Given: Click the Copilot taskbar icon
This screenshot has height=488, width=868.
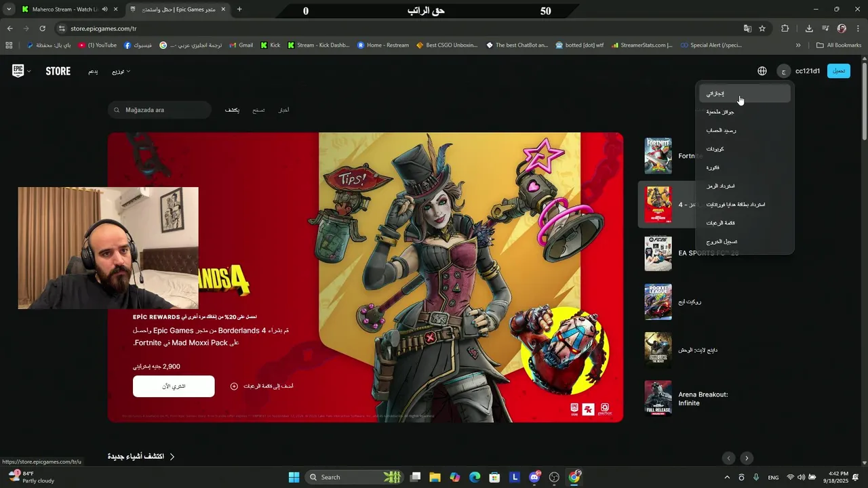Looking at the screenshot, I should tap(454, 477).
